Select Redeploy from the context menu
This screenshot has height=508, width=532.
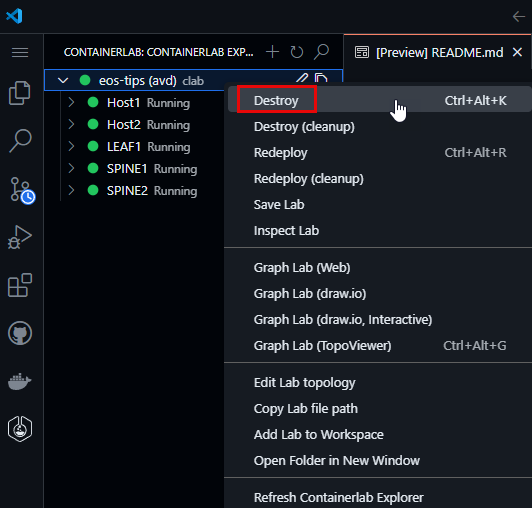point(379,153)
